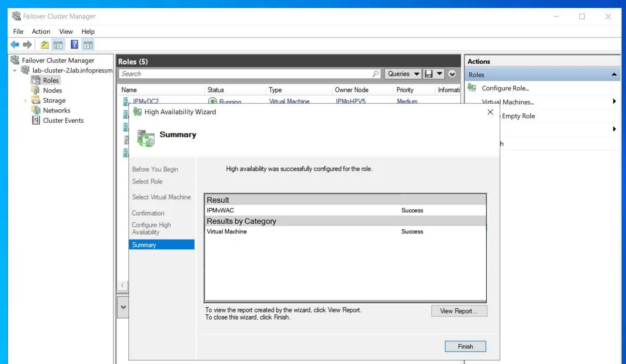This screenshot has width=626, height=364.
Task: Open the submenu arrow below Empty Role
Action: point(614,129)
